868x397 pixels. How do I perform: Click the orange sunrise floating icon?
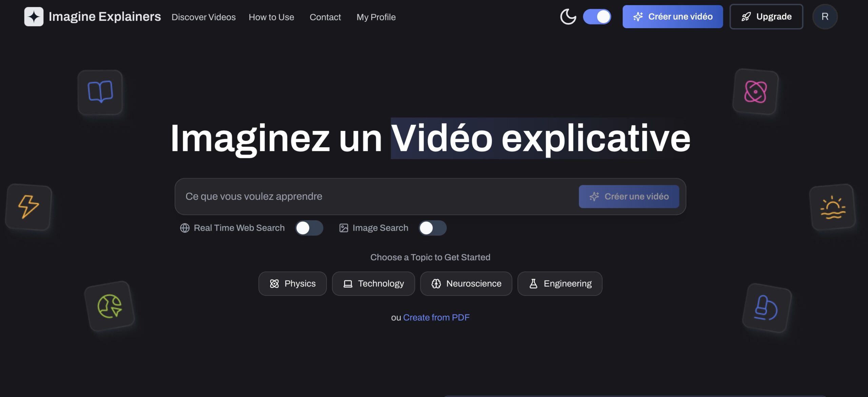pyautogui.click(x=832, y=207)
